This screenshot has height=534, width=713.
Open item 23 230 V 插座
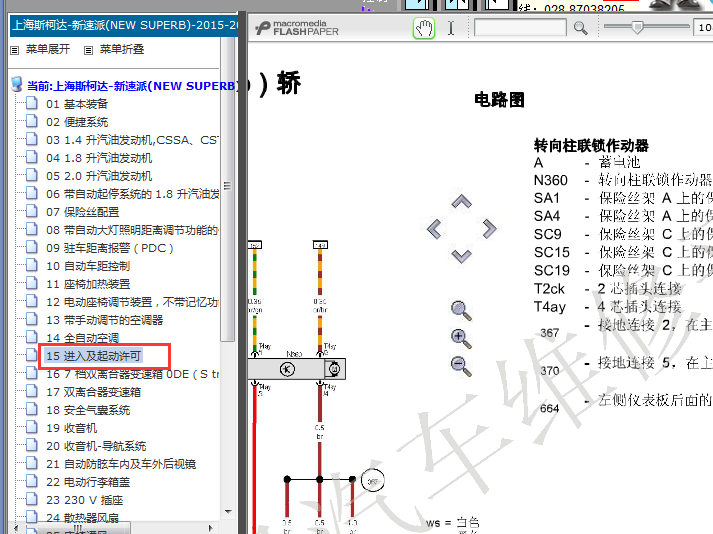(85, 500)
